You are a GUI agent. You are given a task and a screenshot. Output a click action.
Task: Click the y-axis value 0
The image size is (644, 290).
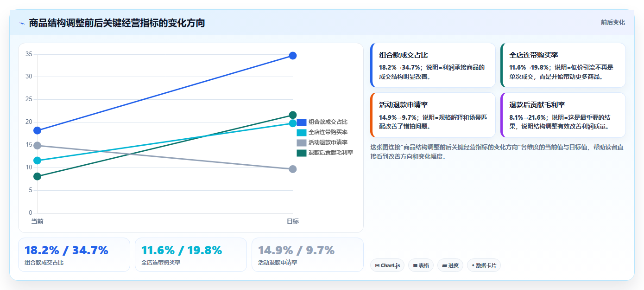[31, 213]
